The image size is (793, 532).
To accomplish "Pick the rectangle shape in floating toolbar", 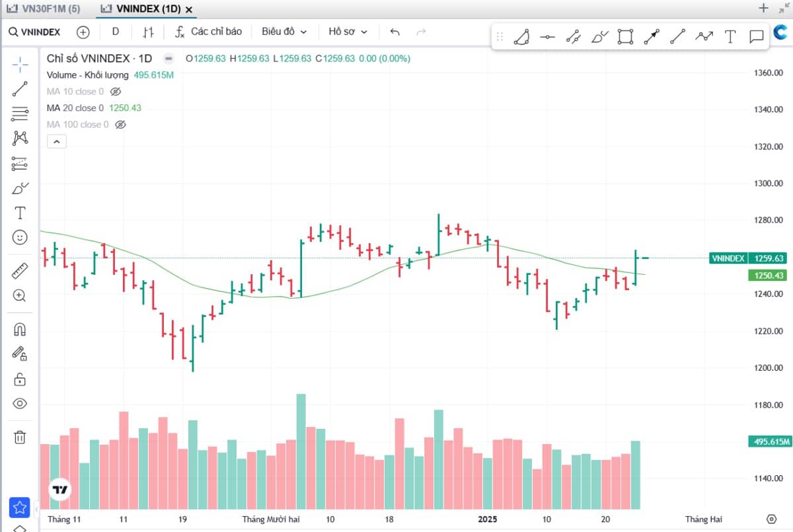I will pyautogui.click(x=625, y=37).
